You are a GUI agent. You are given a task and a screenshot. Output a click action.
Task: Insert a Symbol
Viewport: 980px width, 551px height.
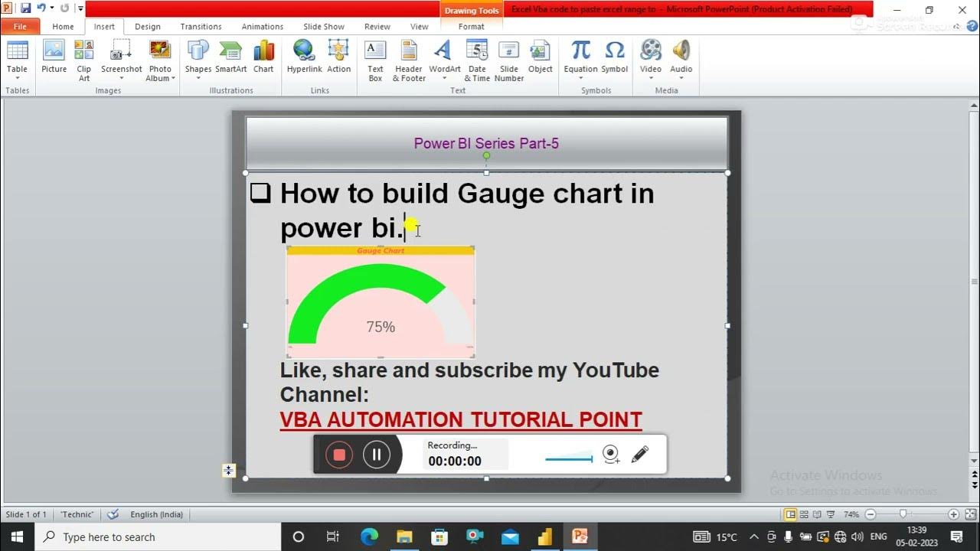point(614,57)
